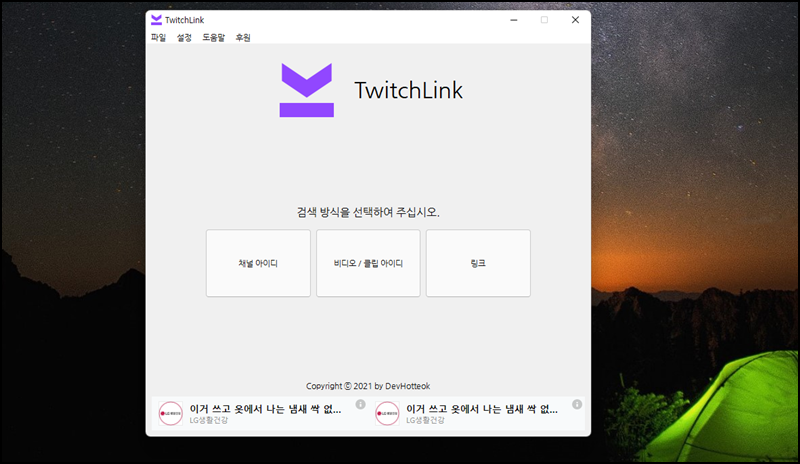
Task: Click the 검색 방식을 선택하여 주십시오 prompt
Action: pyautogui.click(x=368, y=212)
